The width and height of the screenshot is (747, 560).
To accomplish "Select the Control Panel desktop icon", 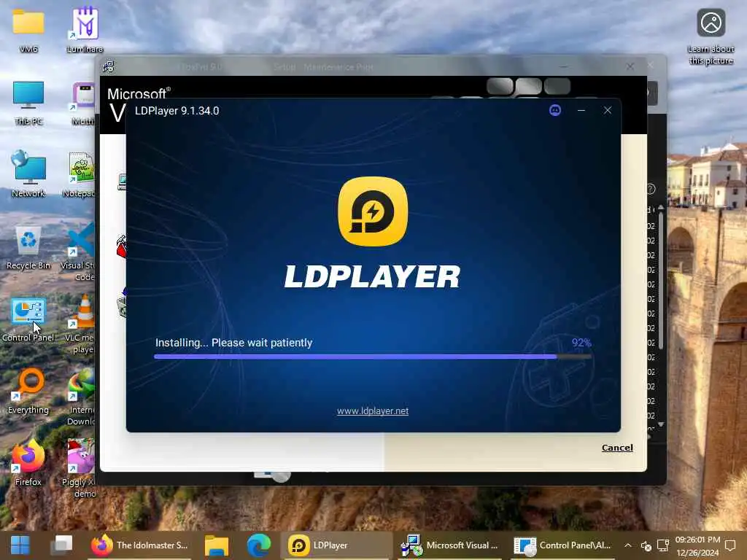I will [x=28, y=319].
